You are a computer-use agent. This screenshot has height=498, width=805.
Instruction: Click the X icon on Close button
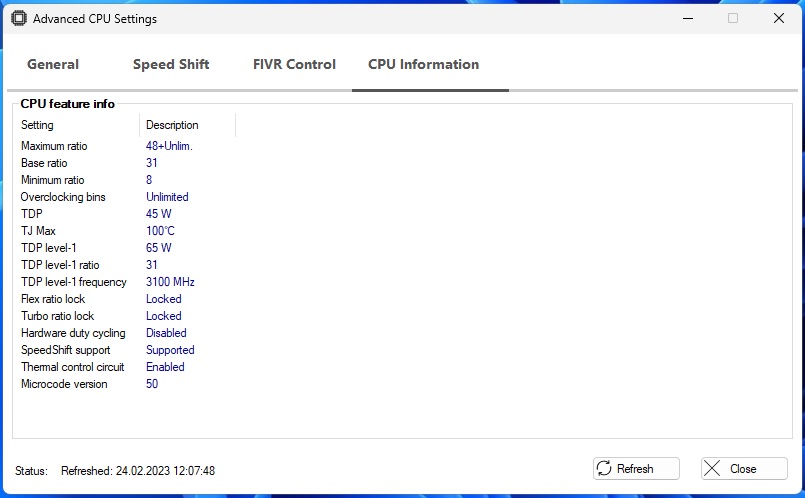point(712,468)
